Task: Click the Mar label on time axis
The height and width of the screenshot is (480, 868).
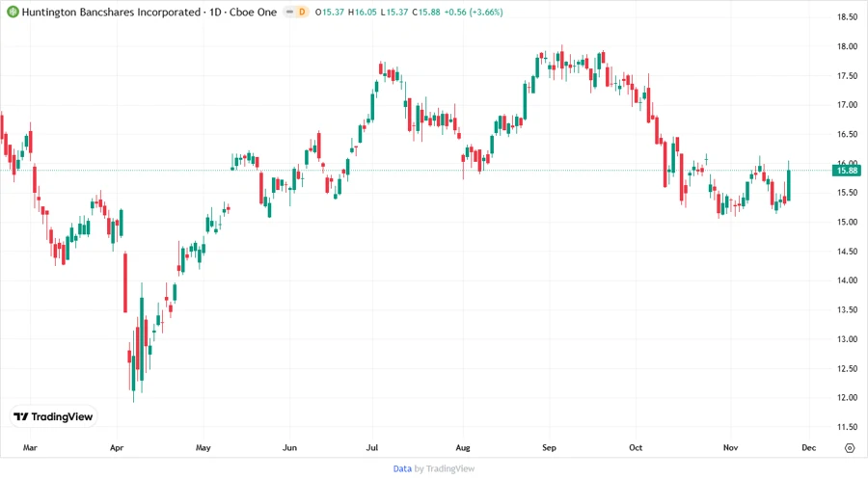Action: point(30,447)
